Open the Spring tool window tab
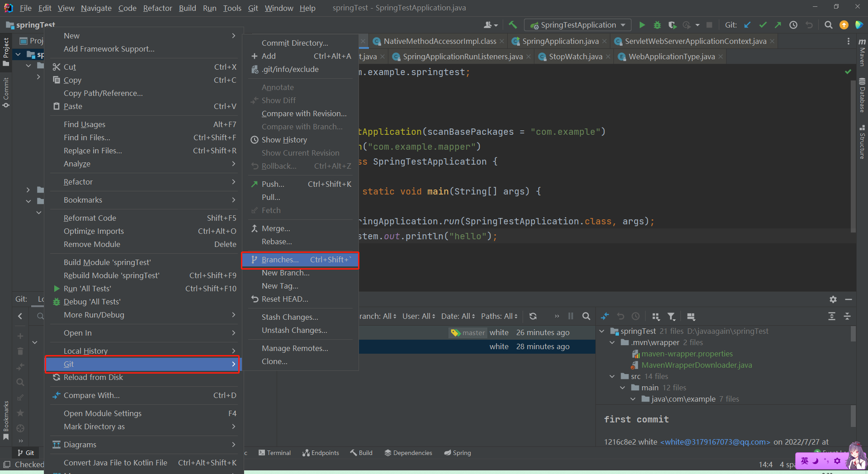The width and height of the screenshot is (868, 474). tap(458, 453)
